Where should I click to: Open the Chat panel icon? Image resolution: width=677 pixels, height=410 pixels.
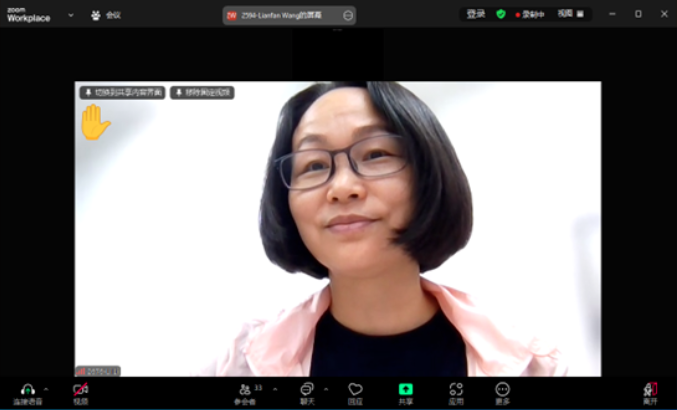[x=306, y=388]
